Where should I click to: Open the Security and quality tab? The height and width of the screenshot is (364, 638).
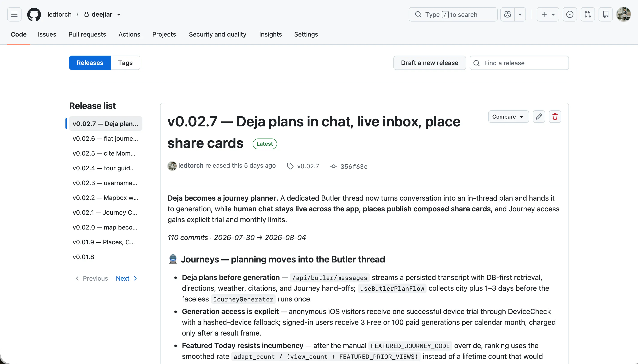pyautogui.click(x=217, y=34)
